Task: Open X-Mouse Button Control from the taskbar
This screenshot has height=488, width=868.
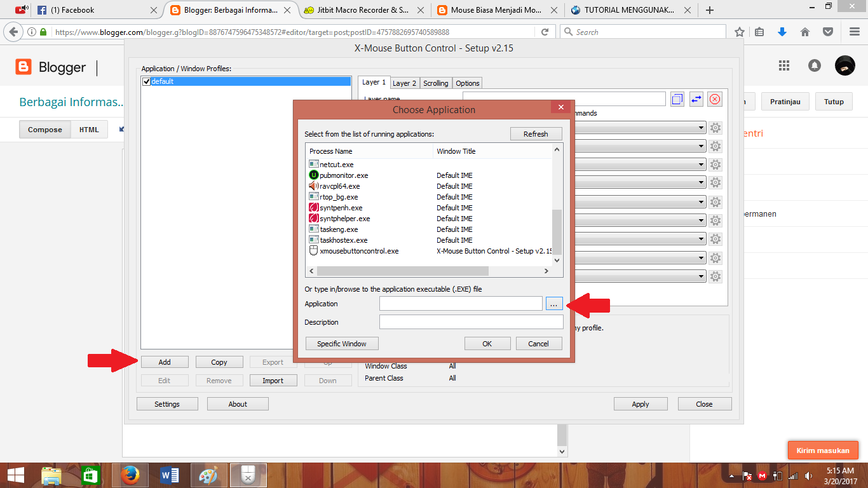Action: click(x=248, y=475)
